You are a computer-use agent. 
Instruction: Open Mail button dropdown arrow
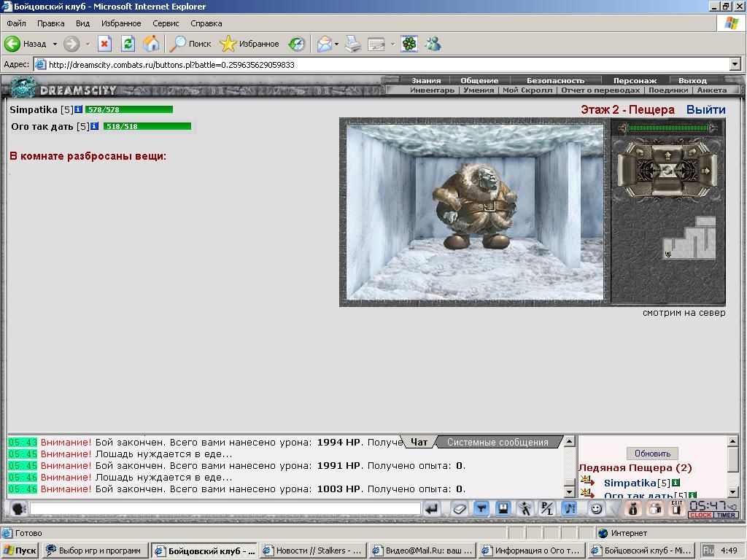(336, 44)
